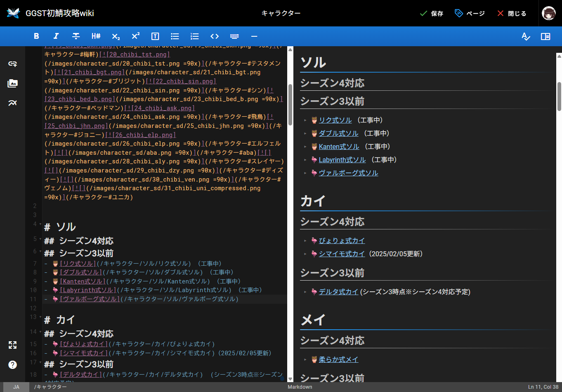This screenshot has width=562, height=392.
Task: Collapse fold arrow at editor line 17
Action: [40, 362]
